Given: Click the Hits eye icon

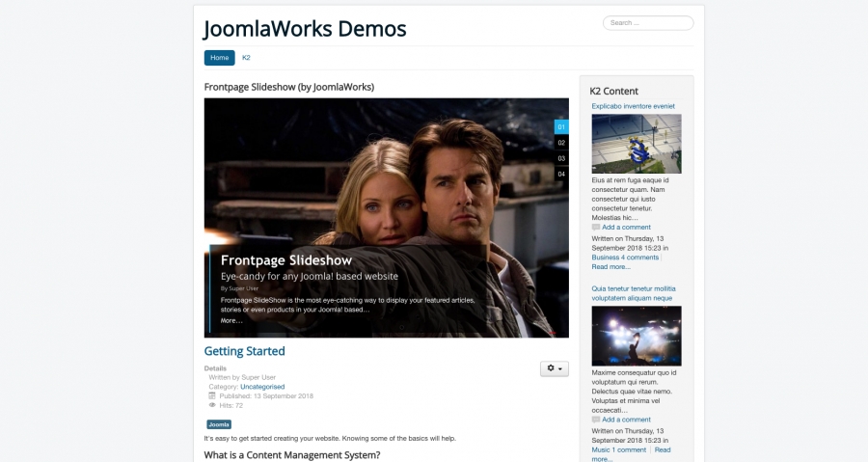Looking at the screenshot, I should click(212, 405).
